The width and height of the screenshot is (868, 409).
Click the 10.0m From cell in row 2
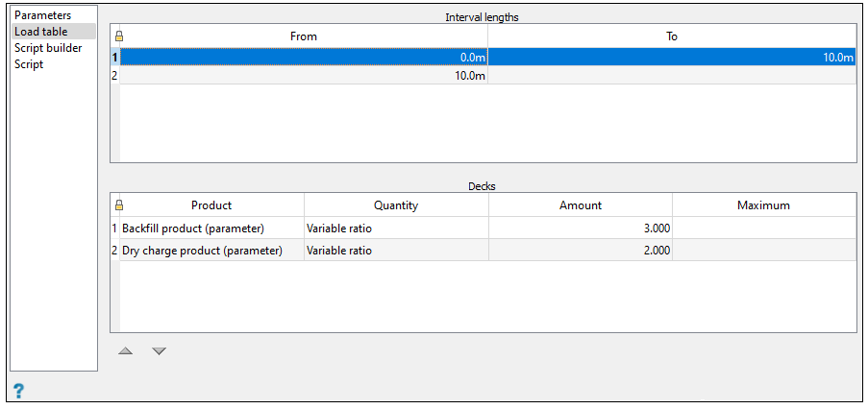(304, 75)
